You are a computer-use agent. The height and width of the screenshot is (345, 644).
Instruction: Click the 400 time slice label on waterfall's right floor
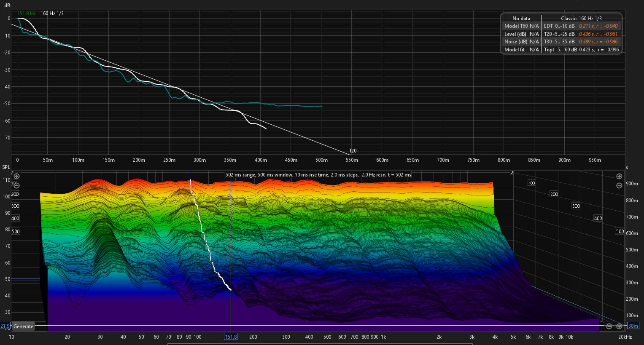click(598, 218)
